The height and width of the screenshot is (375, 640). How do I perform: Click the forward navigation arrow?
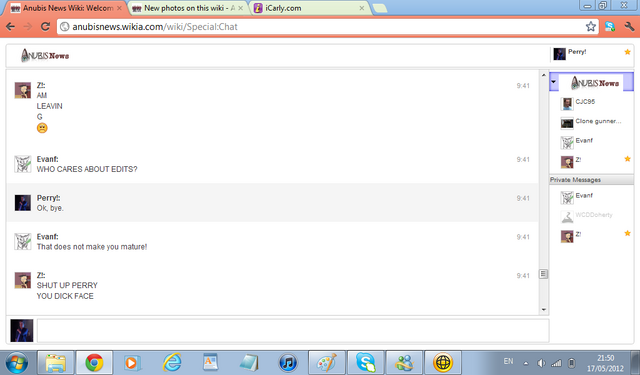point(28,27)
